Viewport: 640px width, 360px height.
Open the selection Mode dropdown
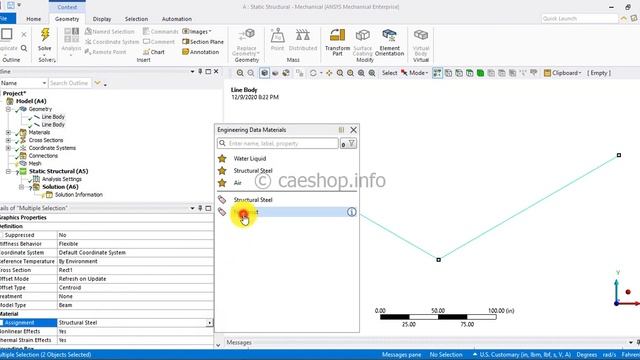pos(415,73)
